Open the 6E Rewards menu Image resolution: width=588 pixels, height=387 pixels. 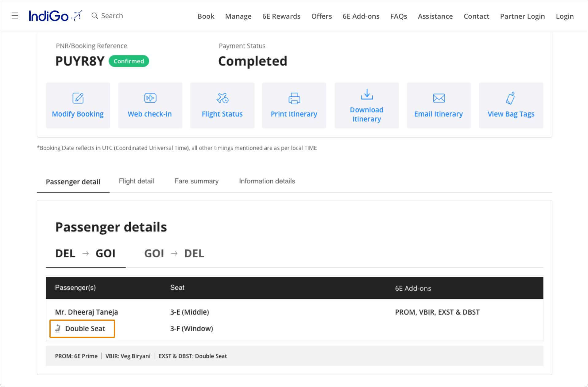coord(281,16)
